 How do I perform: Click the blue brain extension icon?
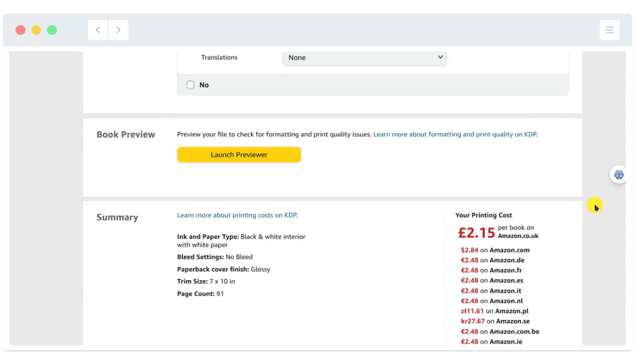(x=618, y=174)
